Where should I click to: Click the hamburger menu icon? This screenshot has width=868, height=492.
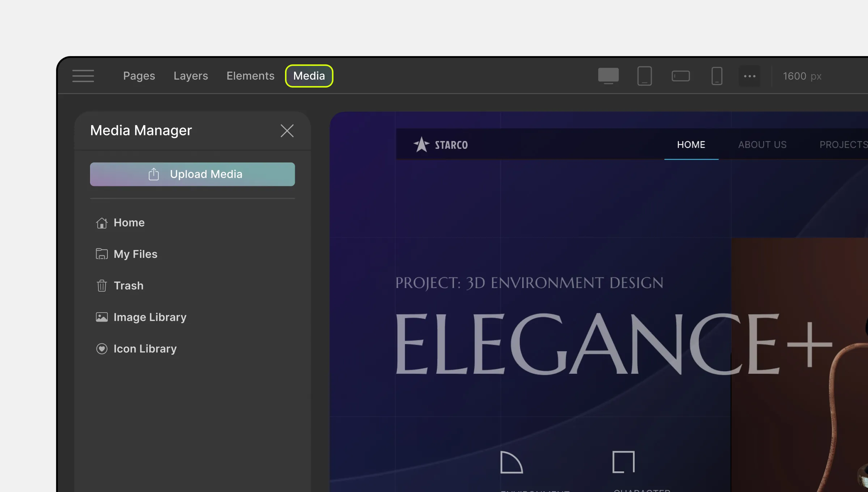point(83,76)
